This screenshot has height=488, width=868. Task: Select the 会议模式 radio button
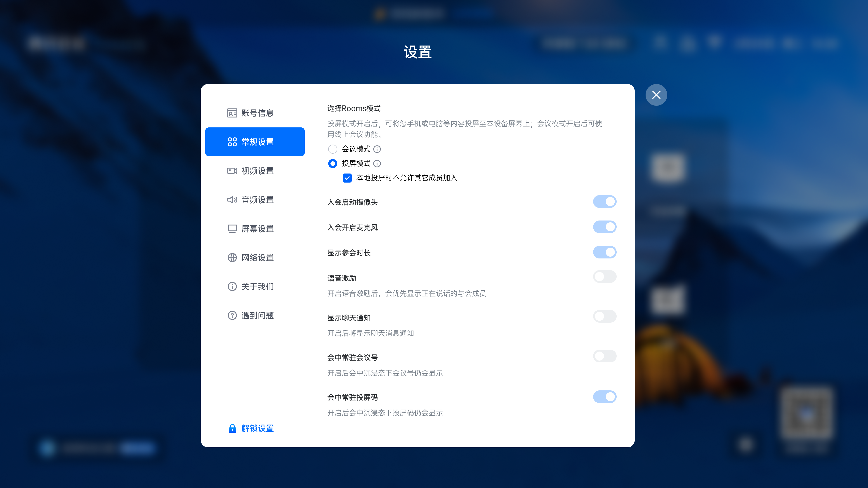pyautogui.click(x=333, y=149)
